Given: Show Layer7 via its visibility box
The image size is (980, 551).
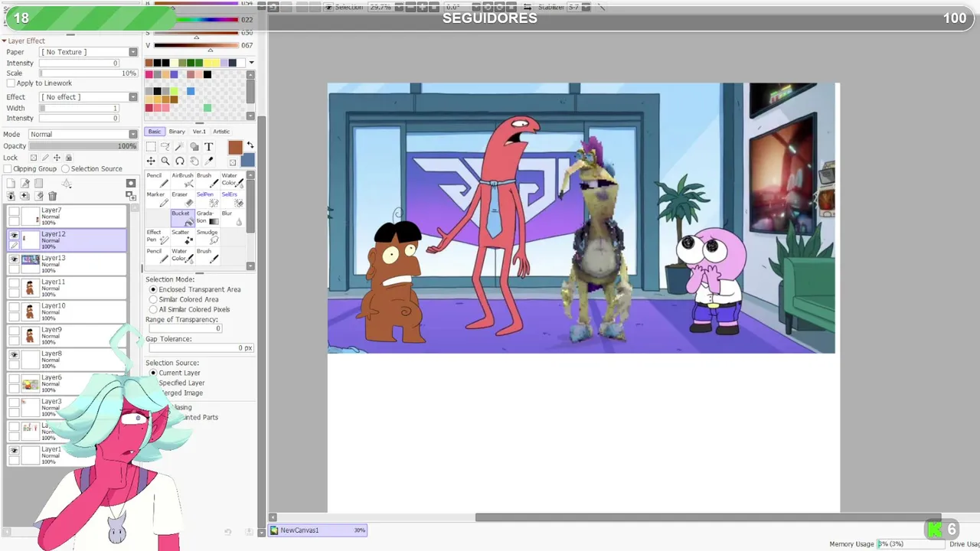Looking at the screenshot, I should [14, 211].
